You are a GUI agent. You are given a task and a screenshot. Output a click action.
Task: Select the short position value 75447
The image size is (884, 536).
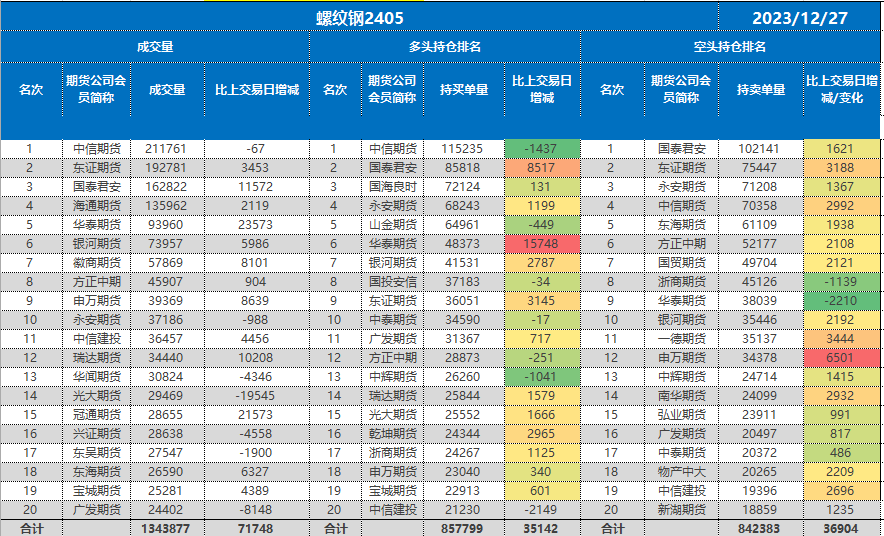[x=761, y=168]
